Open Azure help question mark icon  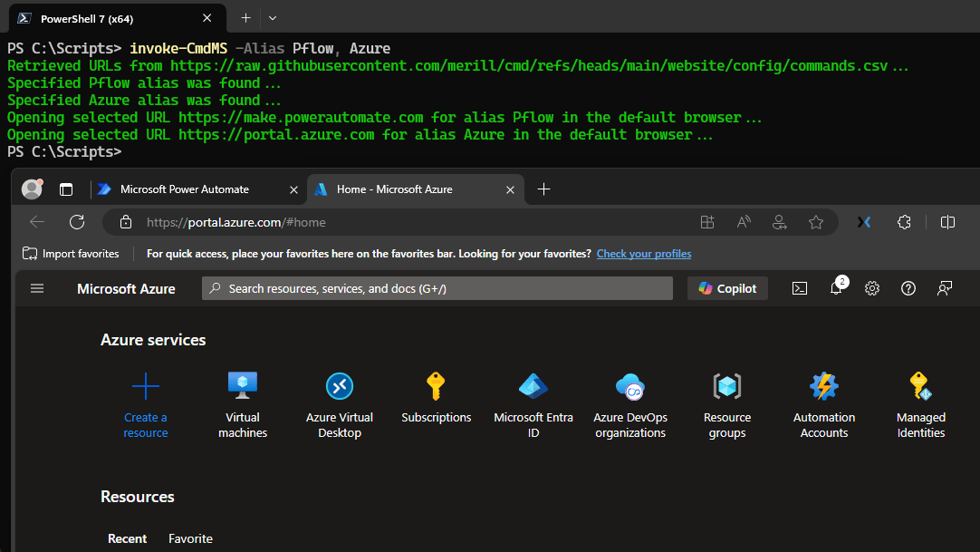(908, 288)
